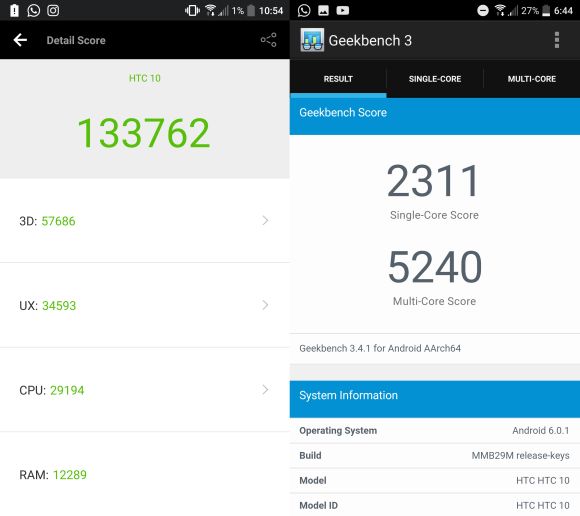Tap Wi-Fi icon in right status bar
This screenshot has height=516, width=580.
point(500,10)
